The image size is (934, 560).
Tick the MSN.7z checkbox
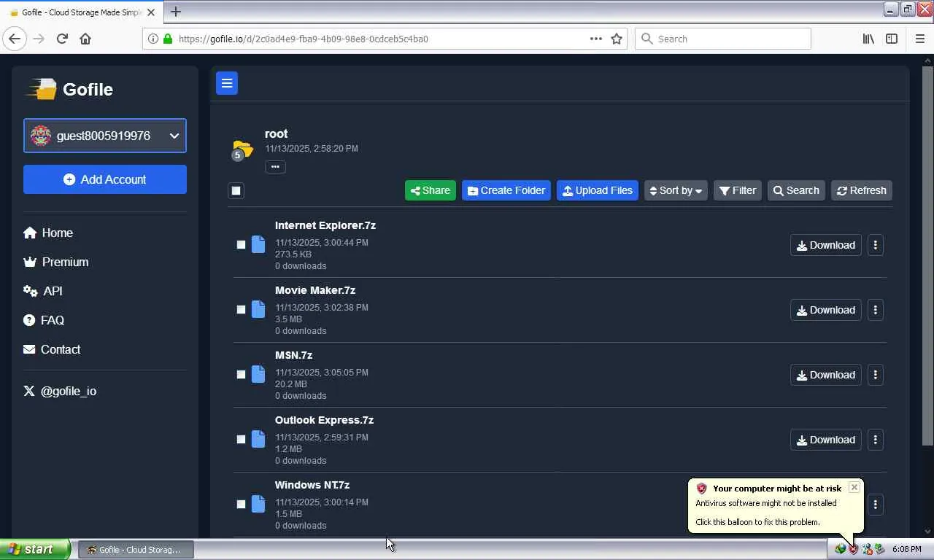coord(241,375)
